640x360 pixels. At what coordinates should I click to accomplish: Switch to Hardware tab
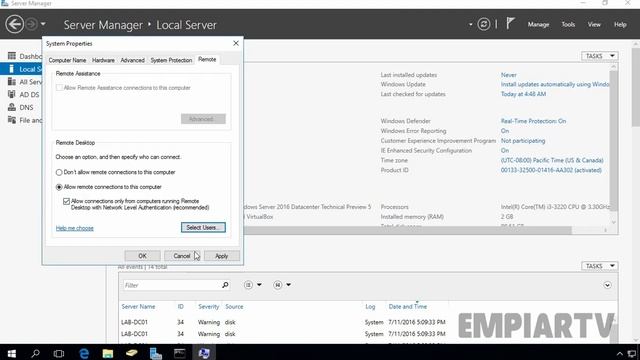click(103, 60)
